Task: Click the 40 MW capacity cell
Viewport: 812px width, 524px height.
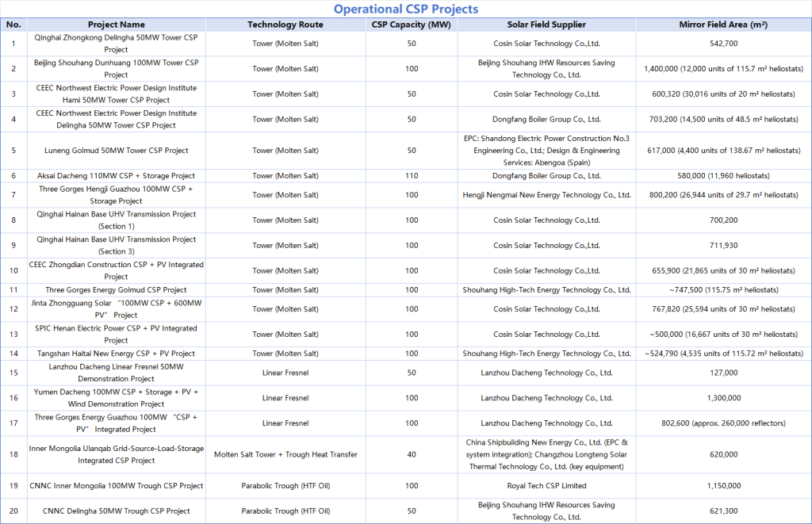Action: click(x=411, y=454)
